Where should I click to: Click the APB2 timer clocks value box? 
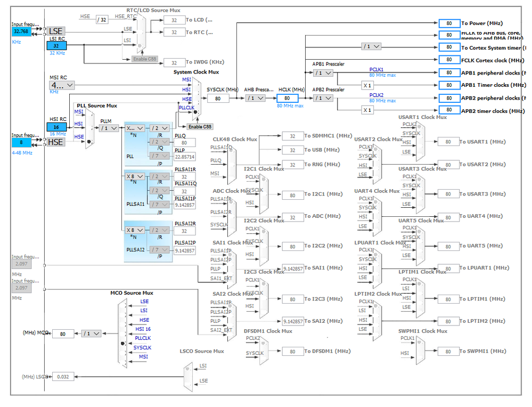point(449,110)
